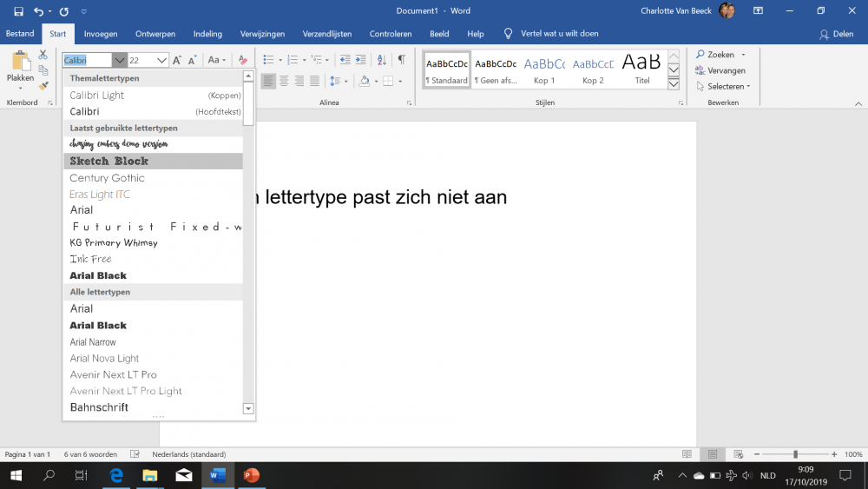Image resolution: width=868 pixels, height=489 pixels.
Task: Toggle left text alignment
Action: [269, 81]
